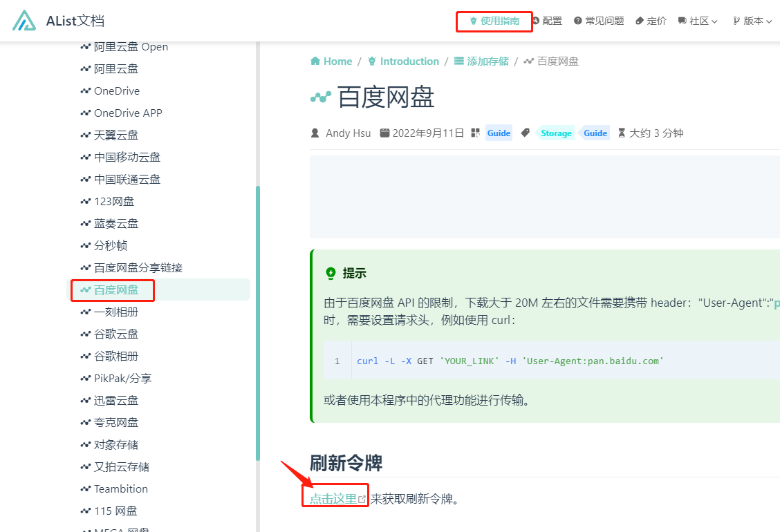Click the storage icon beside 添加存储 breadcrumb

458,61
